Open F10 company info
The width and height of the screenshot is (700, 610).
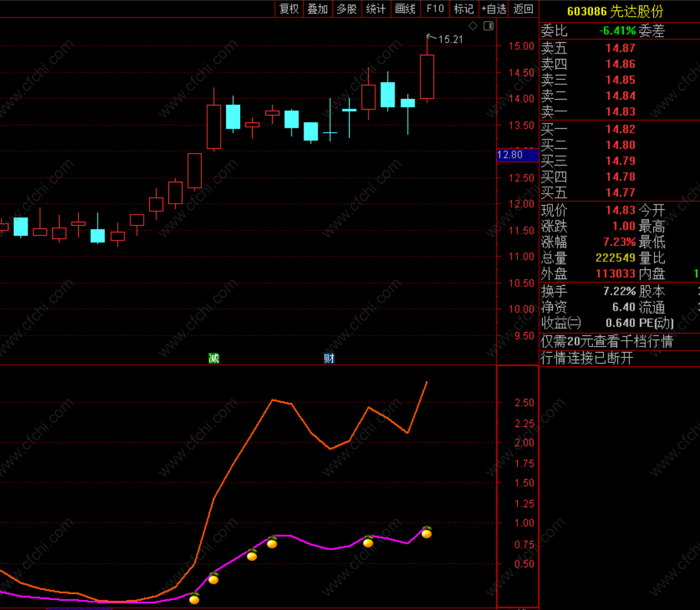tap(435, 9)
